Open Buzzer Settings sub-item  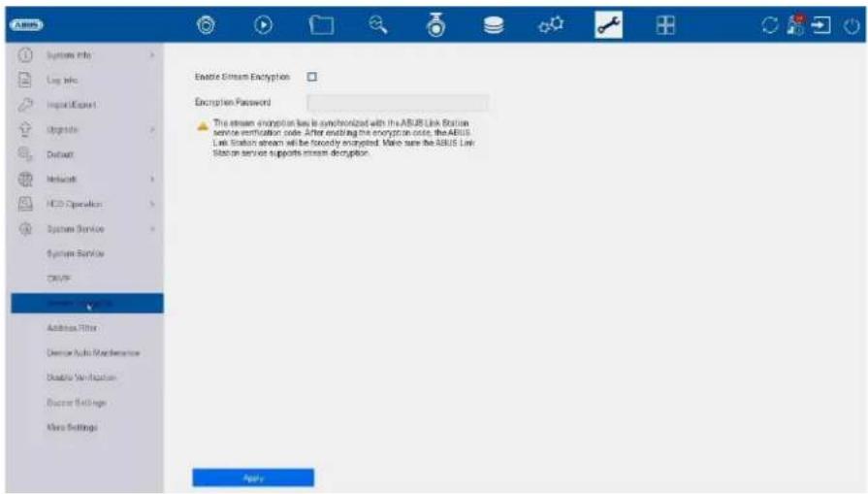(77, 402)
